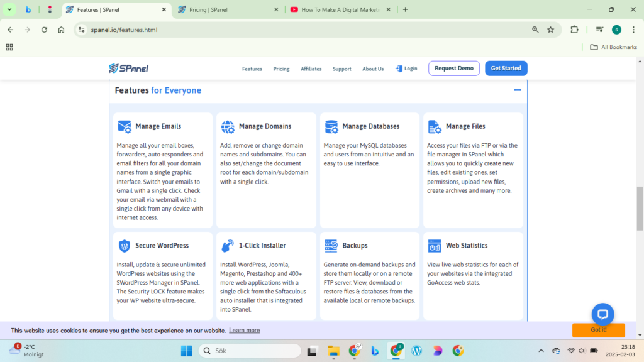View site information icon in address bar
Image resolution: width=644 pixels, height=362 pixels.
82,30
